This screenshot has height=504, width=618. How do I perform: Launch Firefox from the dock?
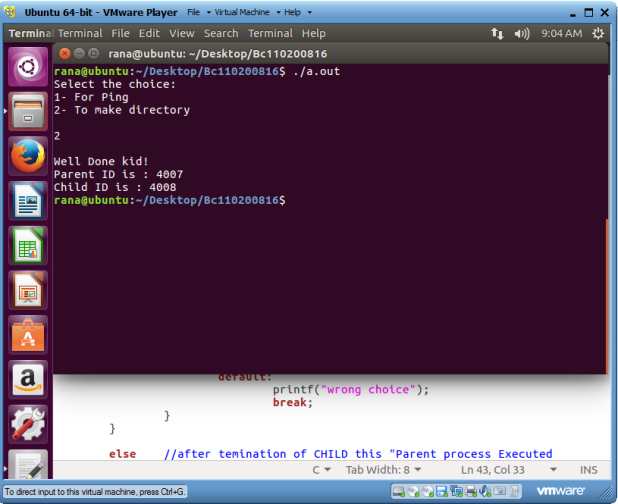28,156
